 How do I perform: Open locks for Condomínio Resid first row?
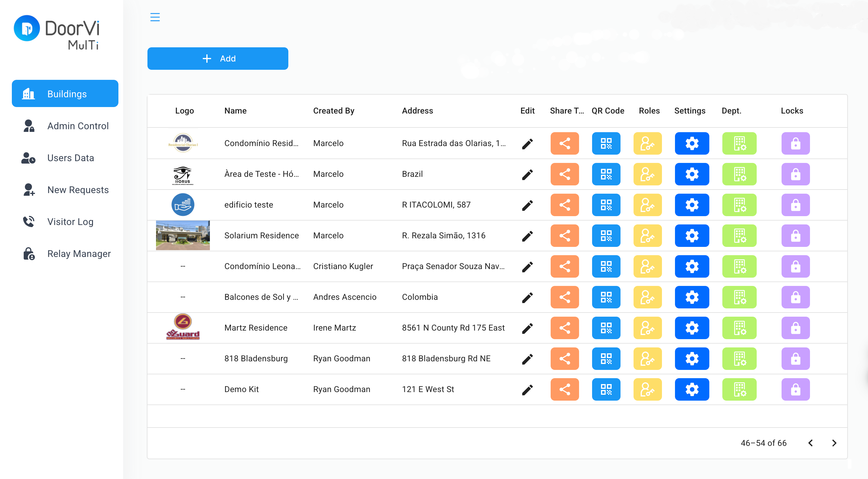(x=795, y=143)
